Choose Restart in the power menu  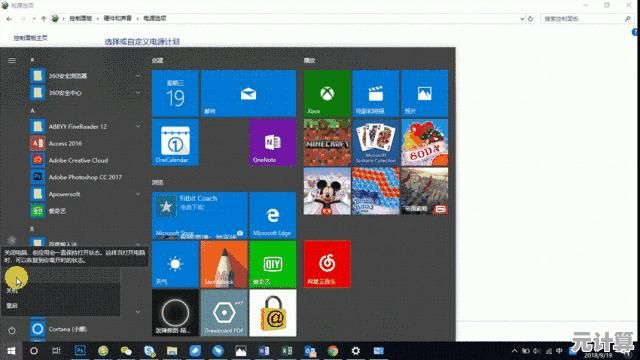coord(60,306)
